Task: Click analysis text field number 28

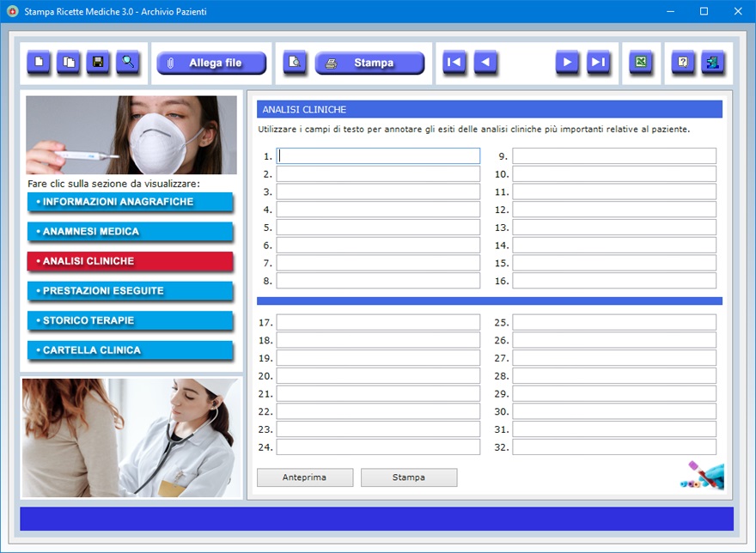Action: 614,376
